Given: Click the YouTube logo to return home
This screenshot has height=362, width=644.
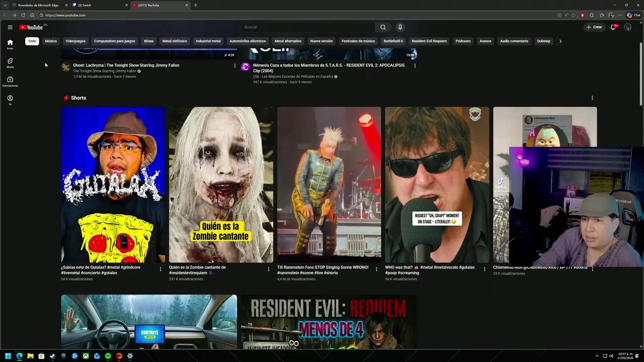Looking at the screenshot, I should point(31,27).
